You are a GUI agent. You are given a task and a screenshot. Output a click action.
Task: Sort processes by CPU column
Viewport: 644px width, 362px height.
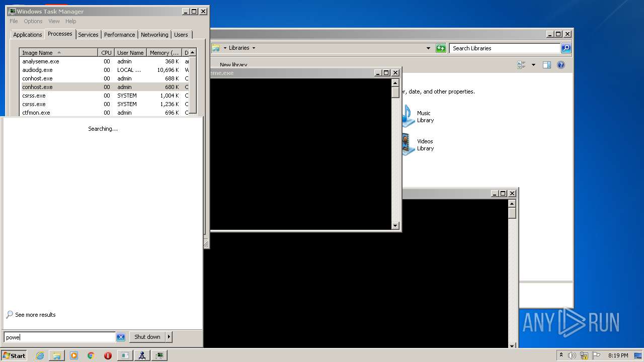106,53
